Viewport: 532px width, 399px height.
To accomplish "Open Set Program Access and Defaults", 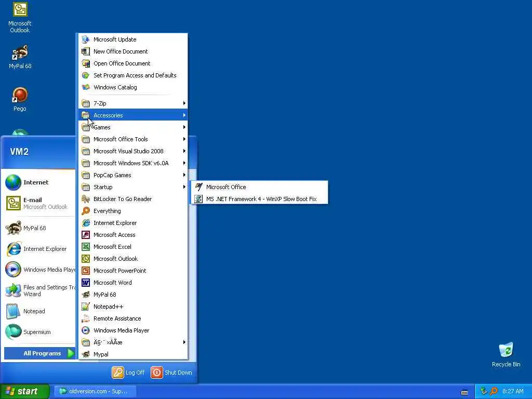I will tap(133, 75).
